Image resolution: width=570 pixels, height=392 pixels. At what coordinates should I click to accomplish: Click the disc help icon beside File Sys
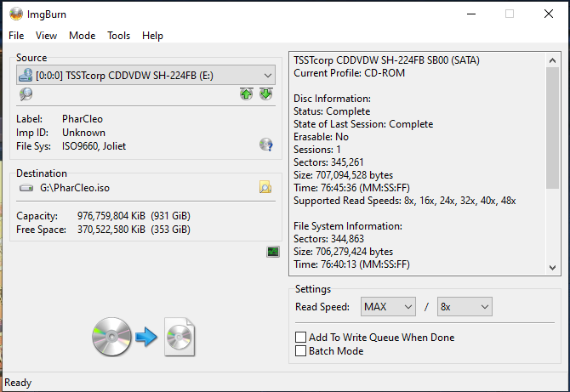pos(266,145)
